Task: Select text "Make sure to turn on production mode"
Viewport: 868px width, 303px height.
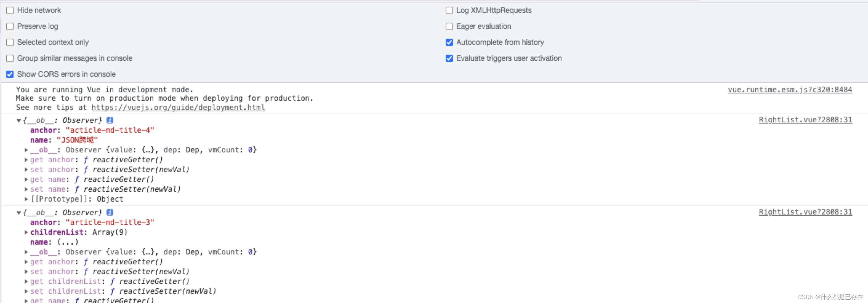Action: click(x=96, y=99)
